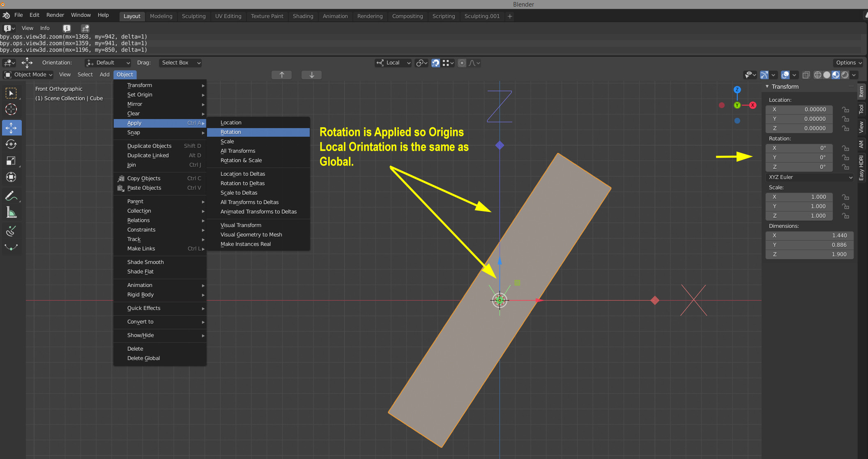
Task: Click the Rotation Z value field
Action: click(x=799, y=167)
